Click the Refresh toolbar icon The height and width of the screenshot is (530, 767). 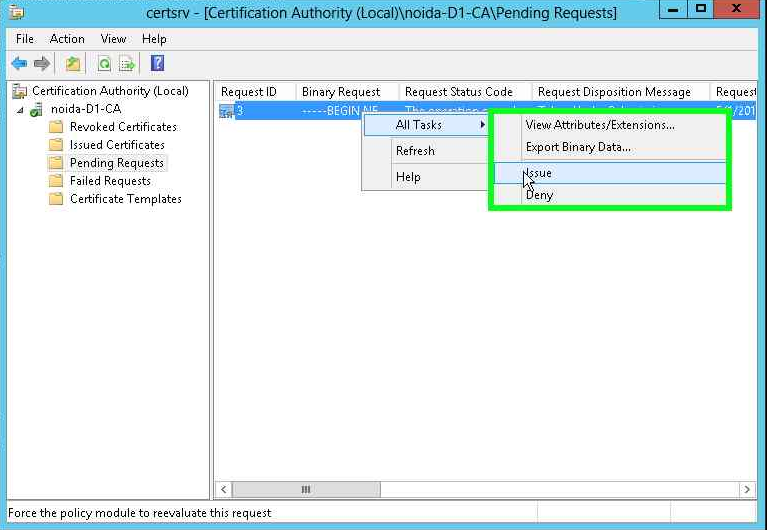(x=104, y=64)
